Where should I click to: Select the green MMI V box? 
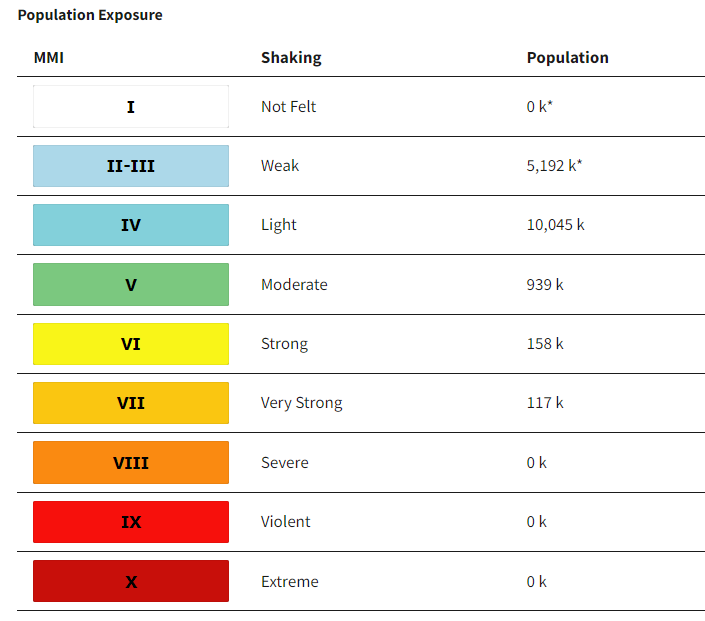131,285
